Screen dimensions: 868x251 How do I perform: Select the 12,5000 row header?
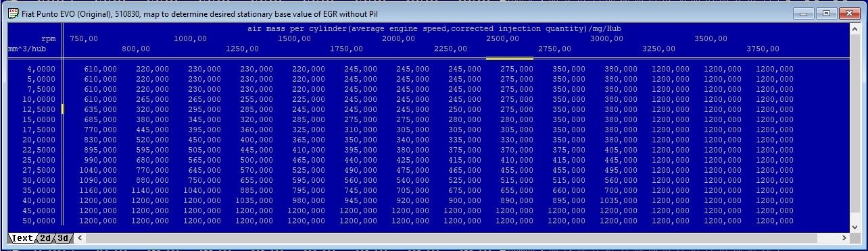pyautogui.click(x=39, y=109)
